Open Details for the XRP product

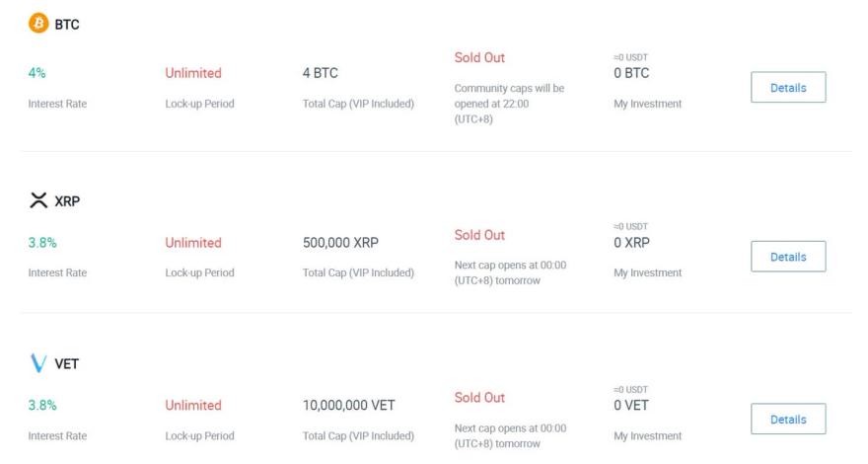click(787, 256)
